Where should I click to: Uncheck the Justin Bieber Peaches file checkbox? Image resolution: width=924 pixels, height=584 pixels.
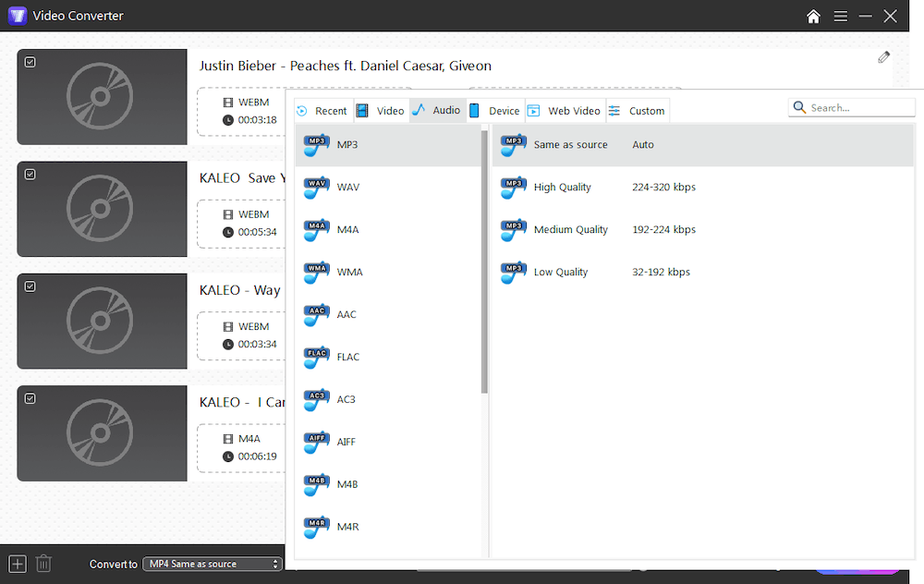[30, 62]
